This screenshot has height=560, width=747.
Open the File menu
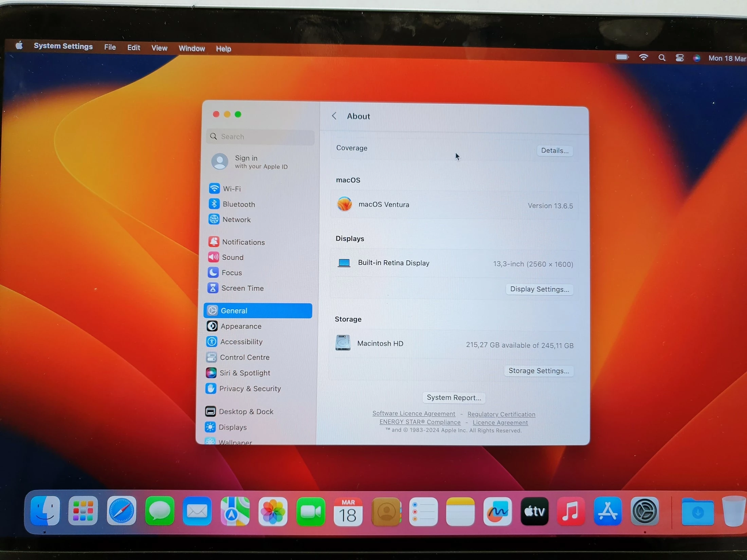pos(110,47)
